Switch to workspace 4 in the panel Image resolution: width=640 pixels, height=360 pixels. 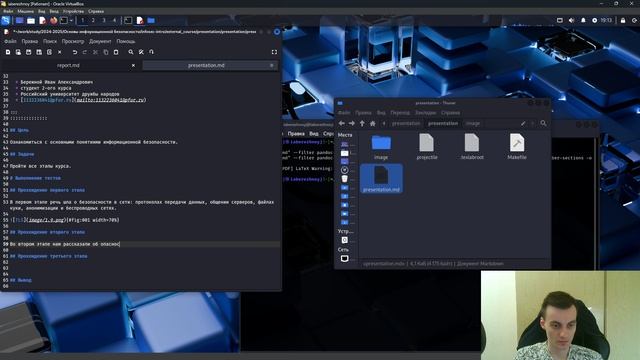114,20
